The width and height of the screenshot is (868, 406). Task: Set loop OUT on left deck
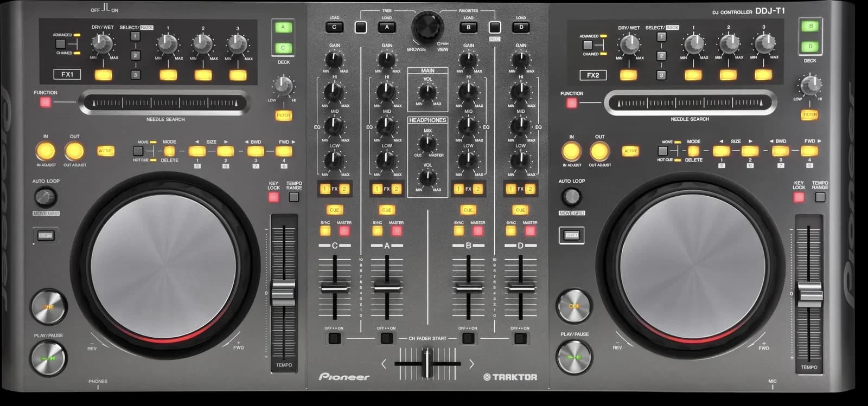74,151
